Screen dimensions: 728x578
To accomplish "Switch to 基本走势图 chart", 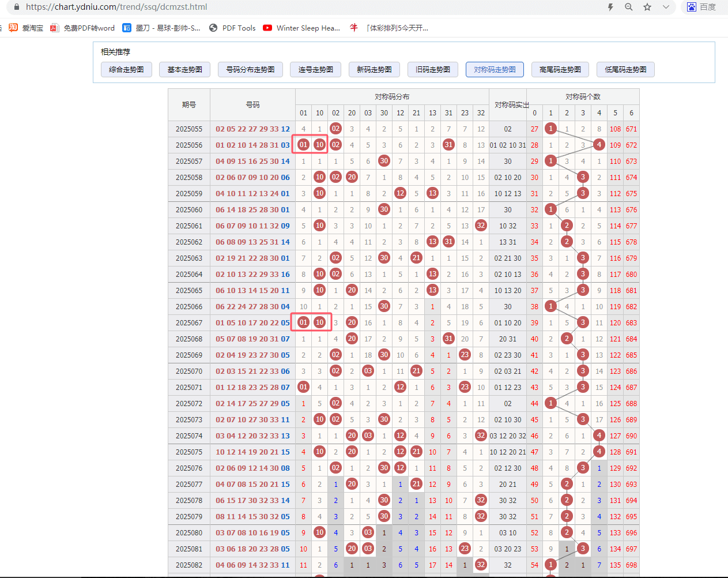I will click(x=185, y=70).
